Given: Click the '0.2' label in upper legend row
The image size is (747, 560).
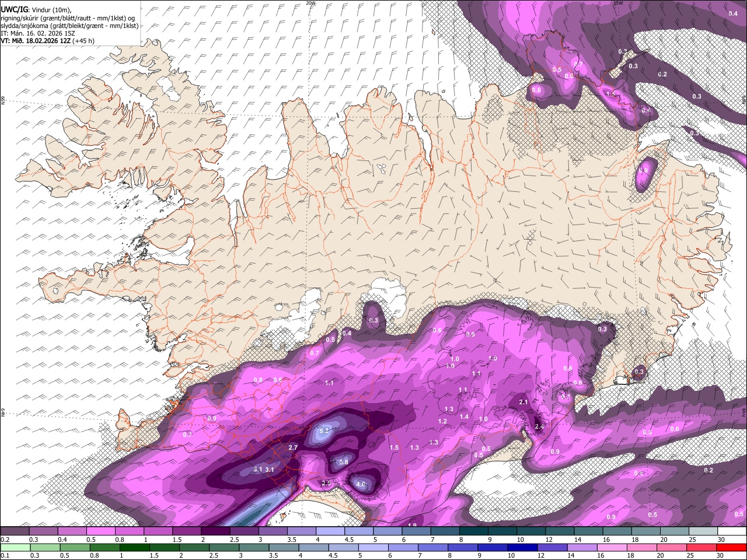Looking at the screenshot, I should tap(5, 540).
